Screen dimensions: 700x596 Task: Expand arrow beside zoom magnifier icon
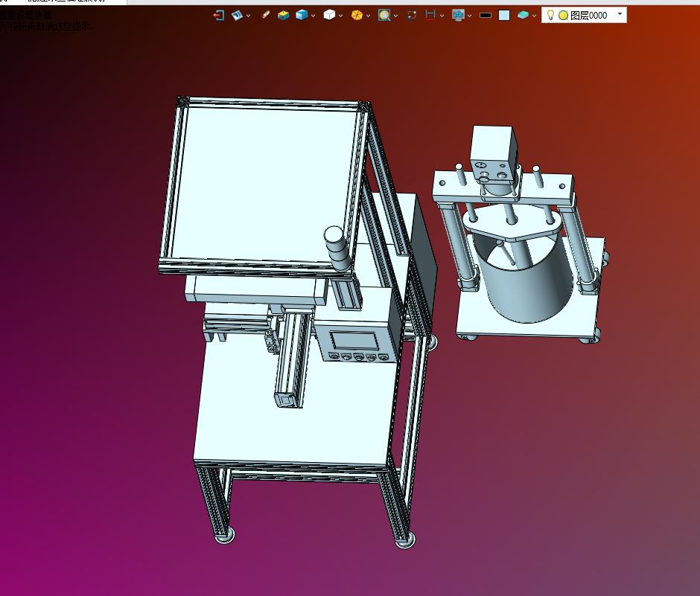[395, 16]
